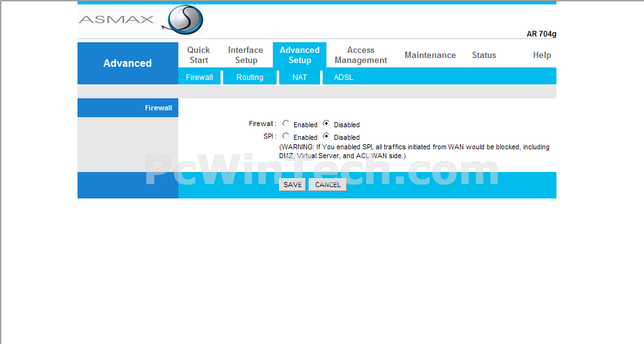This screenshot has width=644, height=344.
Task: Click the Advanced panel title
Action: [x=127, y=63]
